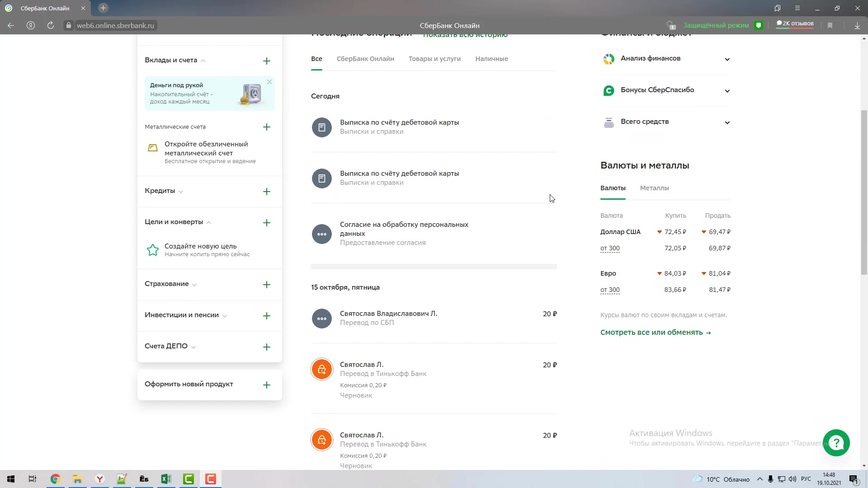
Task: Open the Деньги под рукой savings banner
Action: 209,94
